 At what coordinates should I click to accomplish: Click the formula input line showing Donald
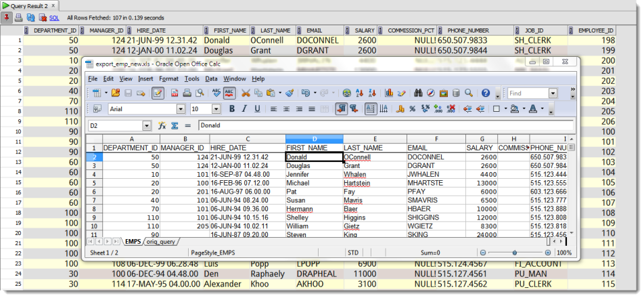386,126
